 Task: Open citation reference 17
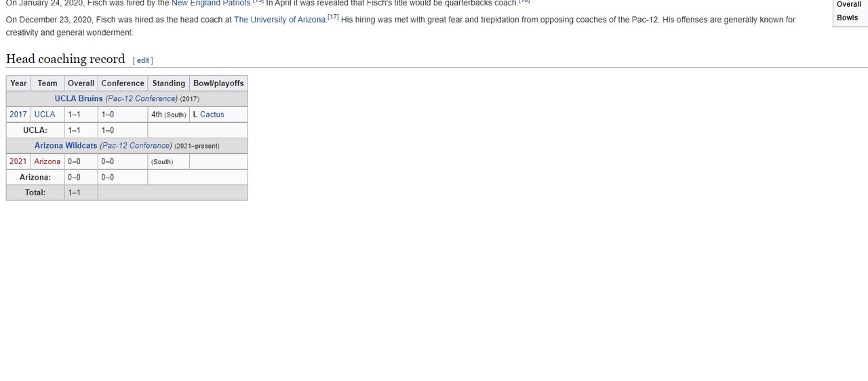[x=332, y=17]
